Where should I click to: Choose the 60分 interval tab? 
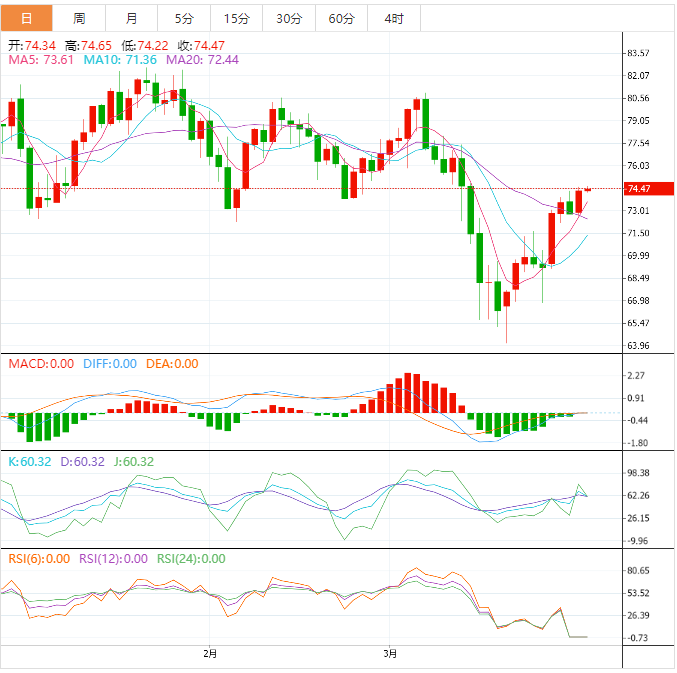pyautogui.click(x=341, y=18)
